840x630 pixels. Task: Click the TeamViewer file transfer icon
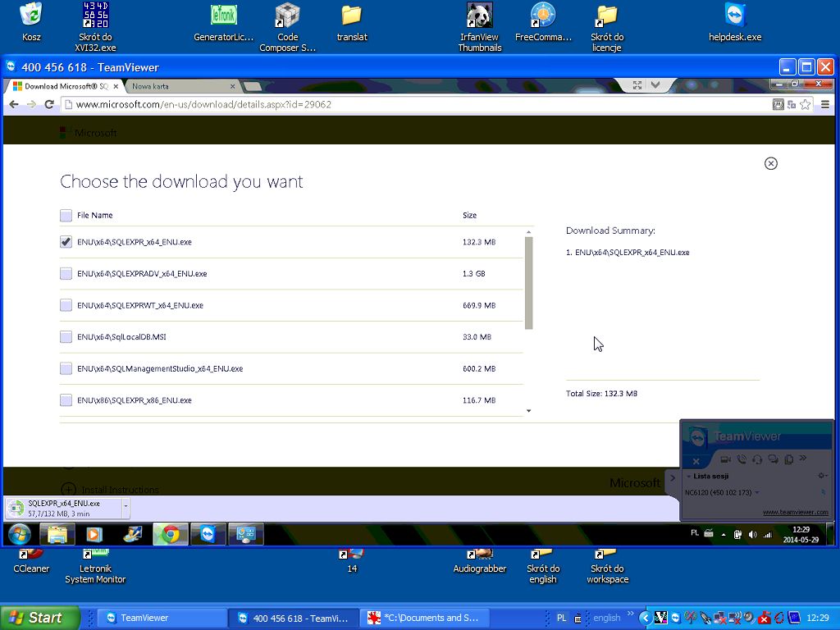coord(788,459)
